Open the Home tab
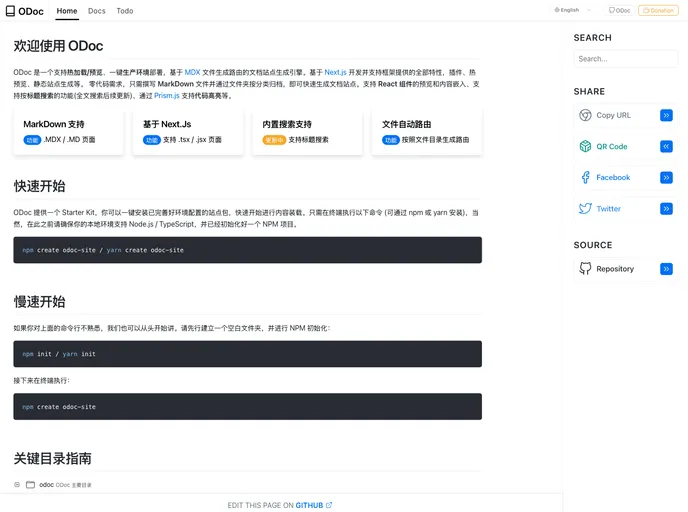The width and height of the screenshot is (688, 512). pos(67,11)
